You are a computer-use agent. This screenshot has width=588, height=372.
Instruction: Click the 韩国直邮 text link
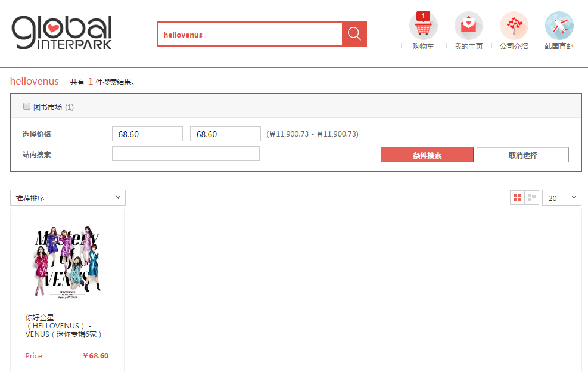[x=559, y=46]
